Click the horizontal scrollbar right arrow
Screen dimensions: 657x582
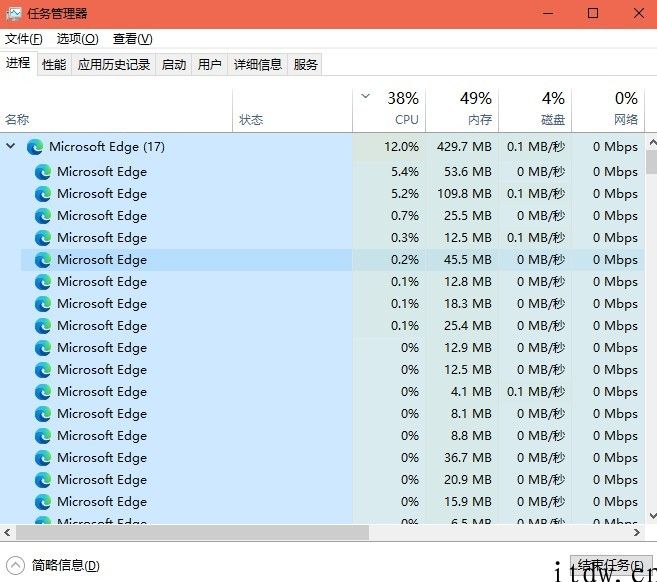[637, 533]
